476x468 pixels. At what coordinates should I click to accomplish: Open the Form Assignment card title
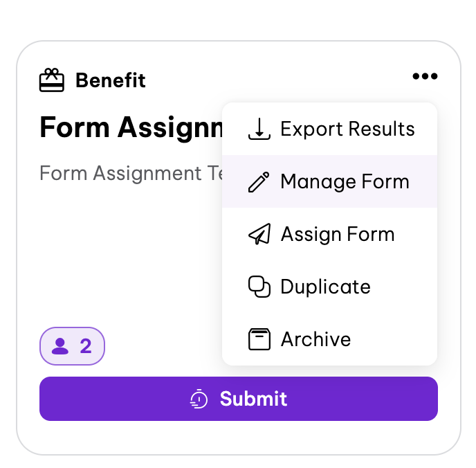[131, 127]
